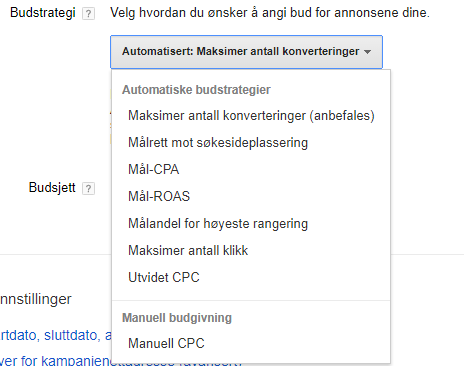The image size is (464, 366).
Task: Click the Budstrategi help question mark icon
Action: 88,14
